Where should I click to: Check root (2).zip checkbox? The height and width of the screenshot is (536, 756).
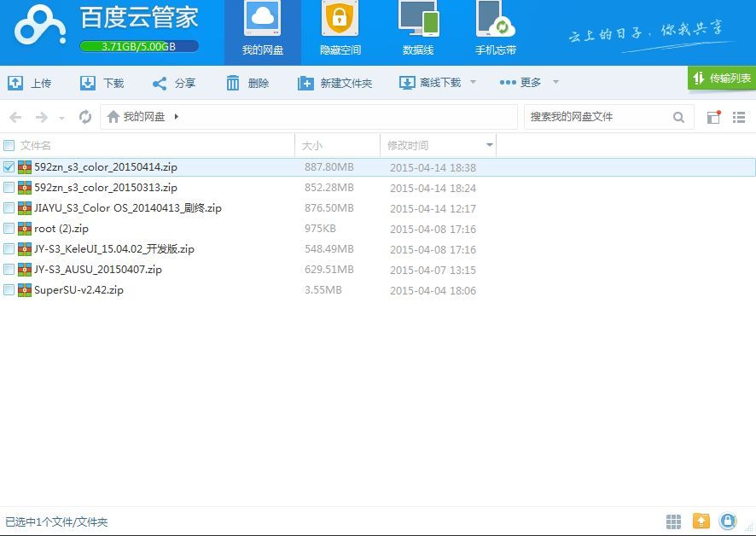tap(9, 228)
